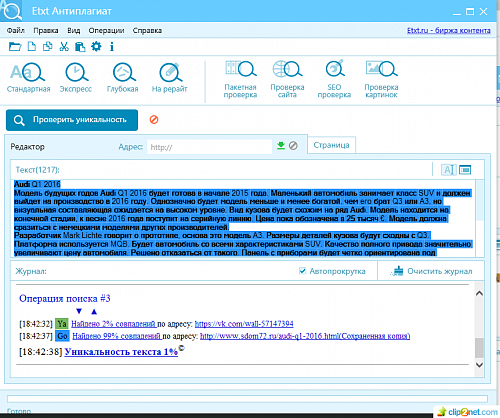Image resolution: width=500 pixels, height=418 pixels.
Task: Copy text using the copy icon
Action: click(48, 47)
